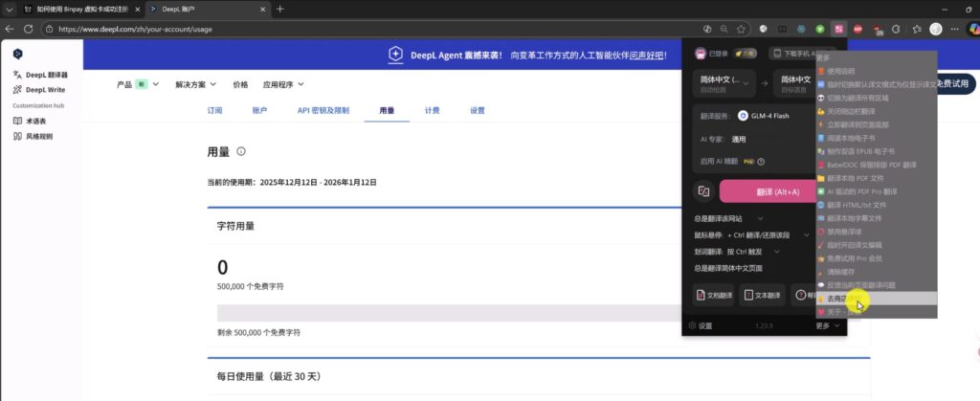
Task: Select the 用量 tab
Action: click(387, 111)
